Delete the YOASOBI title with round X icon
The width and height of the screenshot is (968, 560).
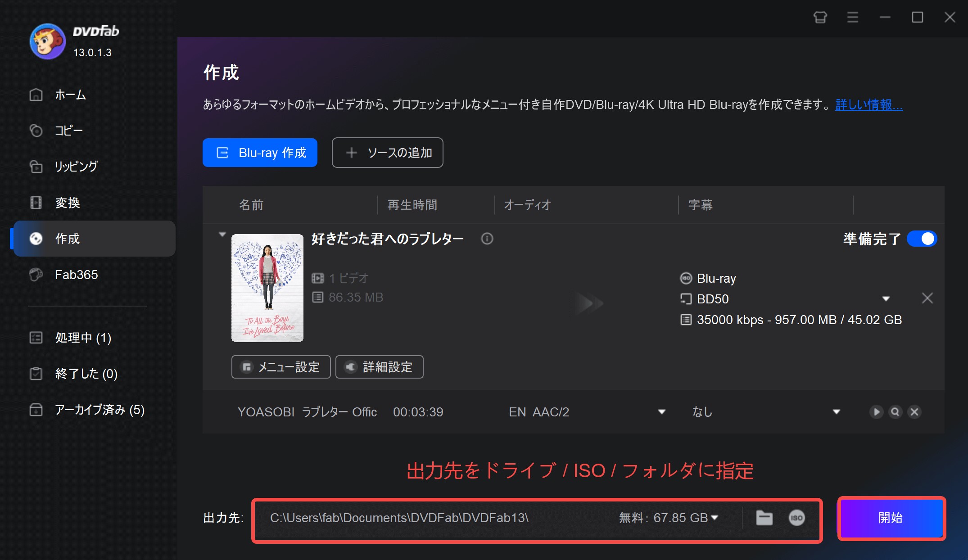(914, 412)
